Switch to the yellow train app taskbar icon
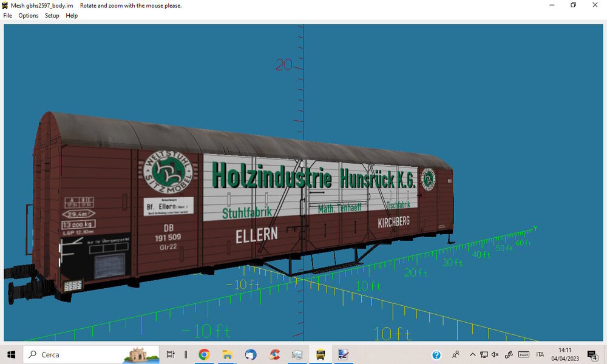Screen dimensions: 607x364 point(320,354)
